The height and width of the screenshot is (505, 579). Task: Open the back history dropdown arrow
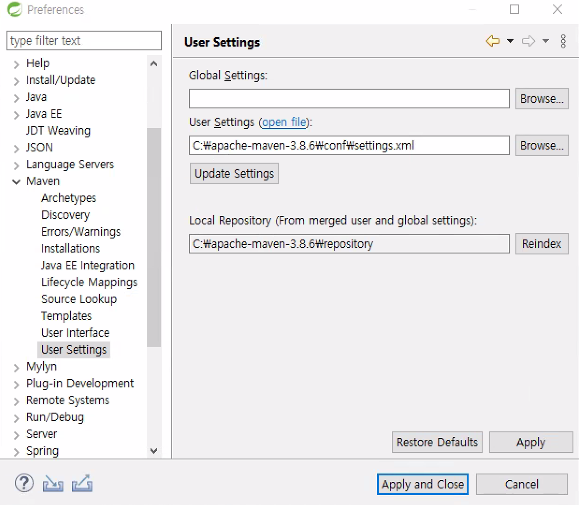510,41
